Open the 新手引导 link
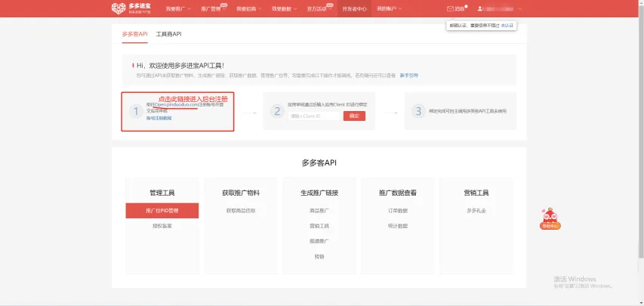644x306 pixels. [409, 76]
